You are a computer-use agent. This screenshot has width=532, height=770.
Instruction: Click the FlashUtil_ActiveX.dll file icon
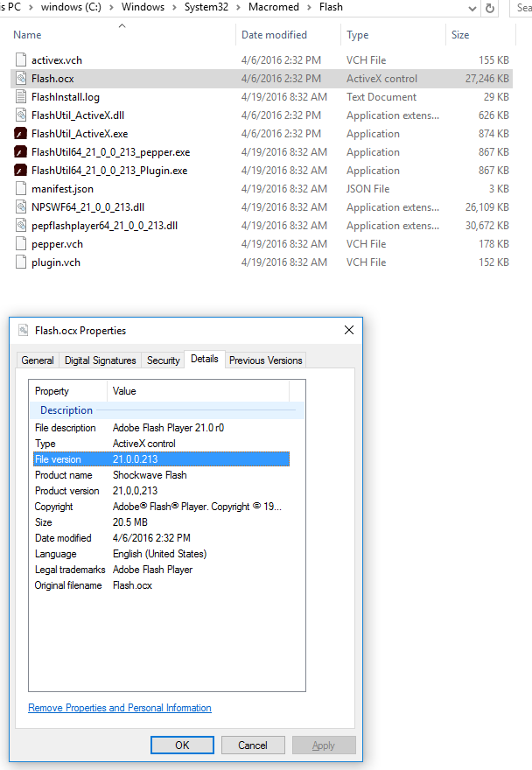21,115
